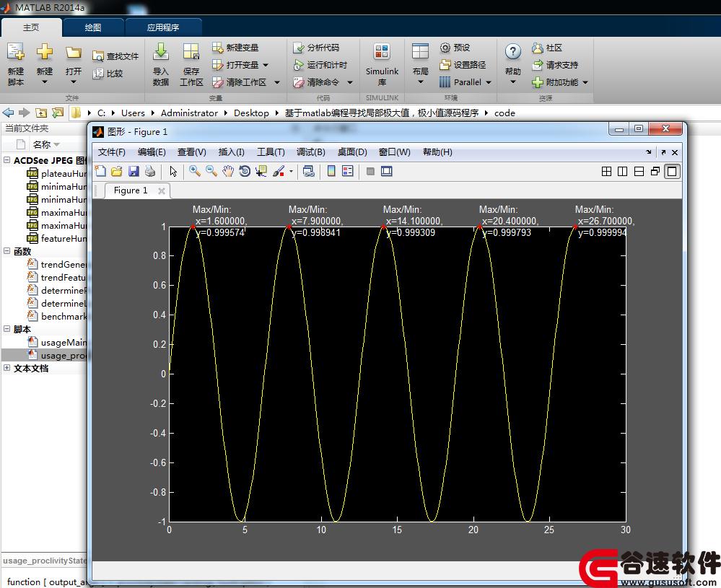Screen dimensions: 721x588
Task: Click the browse for folder icon
Action: (58, 113)
